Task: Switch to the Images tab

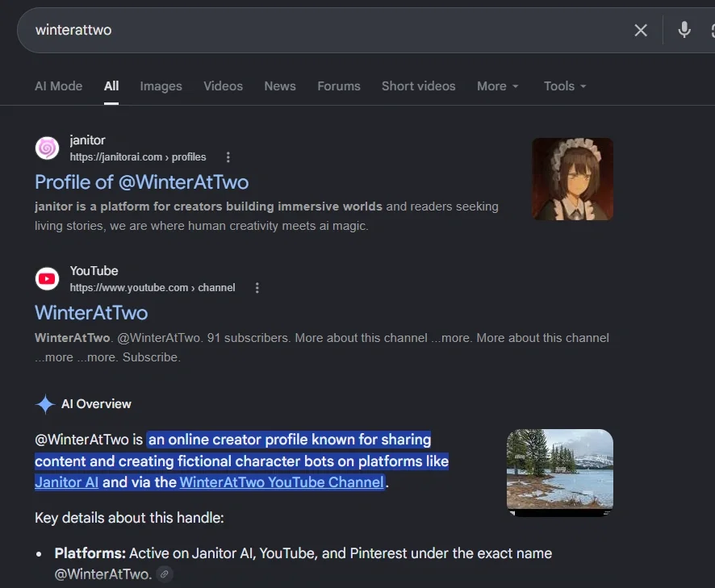Action: point(161,86)
